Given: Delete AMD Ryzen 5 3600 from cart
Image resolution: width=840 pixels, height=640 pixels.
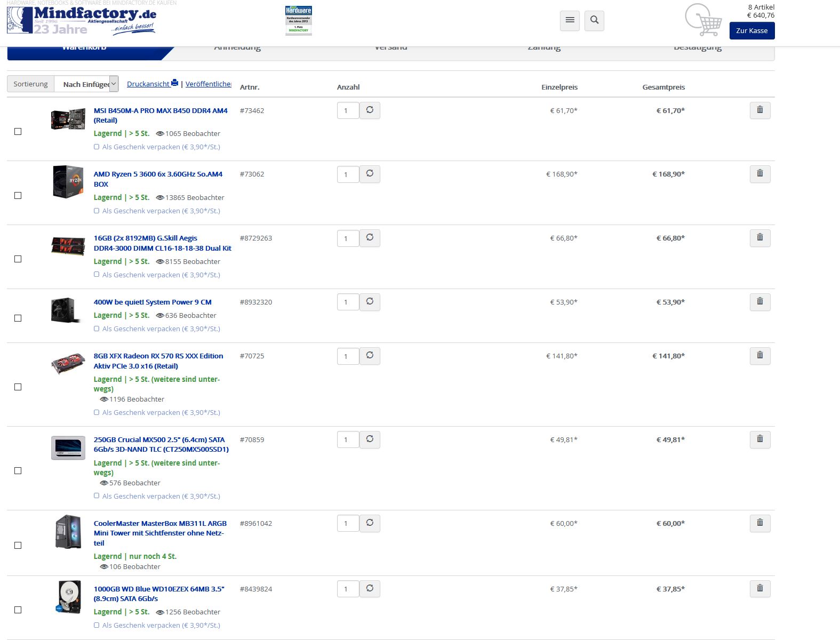Looking at the screenshot, I should [x=760, y=174].
